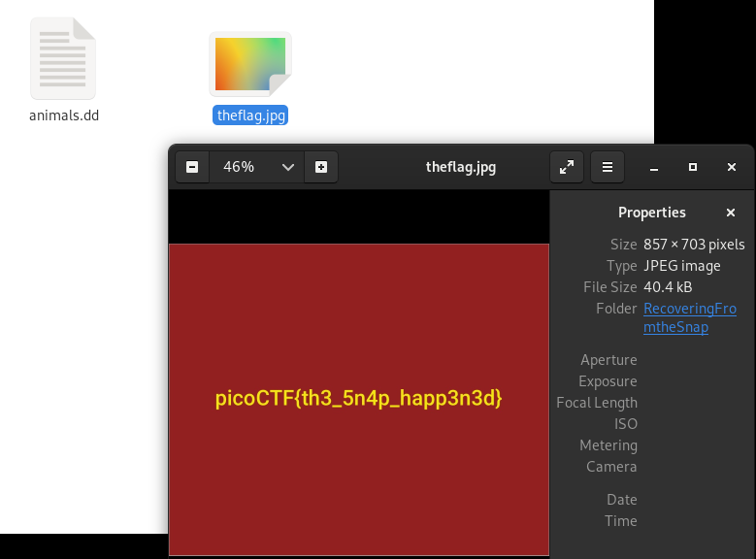Select the theflag.jpg image thumbnail

(x=250, y=64)
